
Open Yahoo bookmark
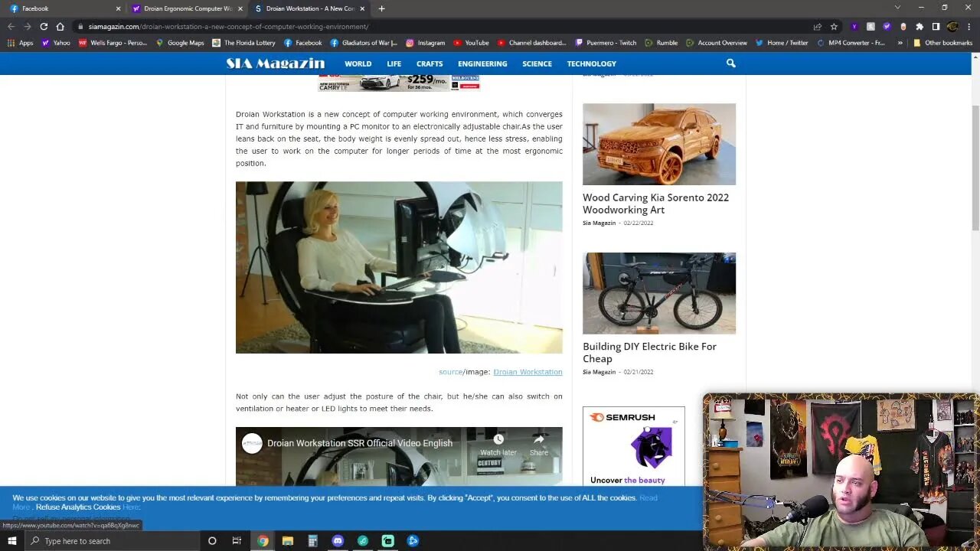tap(56, 43)
